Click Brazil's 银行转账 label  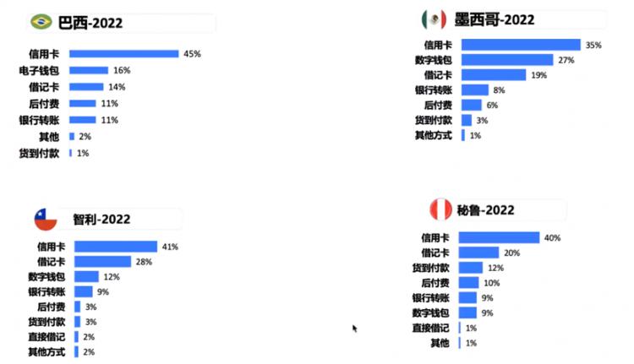click(x=39, y=120)
